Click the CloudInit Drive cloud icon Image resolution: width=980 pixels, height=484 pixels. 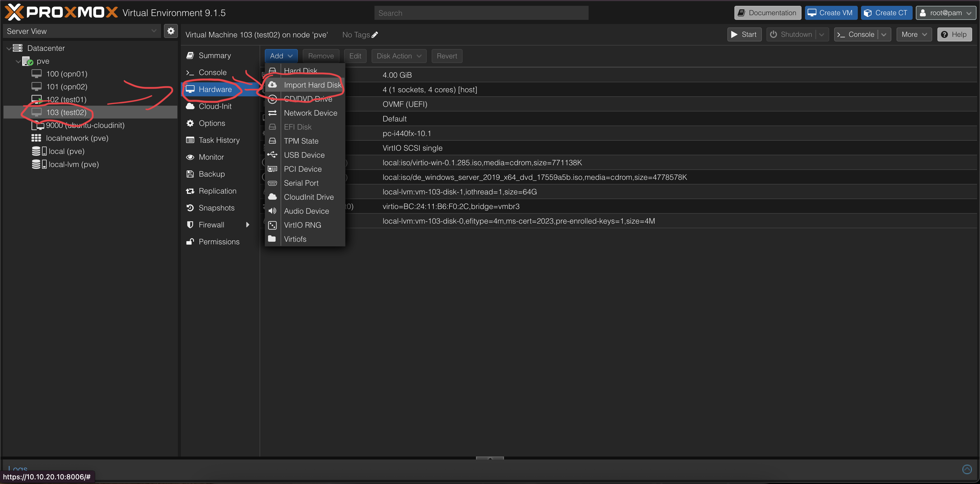[272, 196]
